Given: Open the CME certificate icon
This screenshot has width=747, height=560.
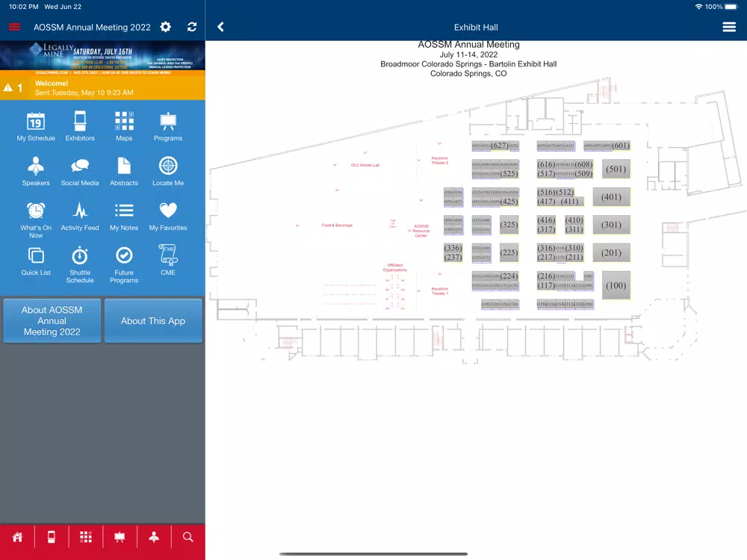Looking at the screenshot, I should (168, 255).
